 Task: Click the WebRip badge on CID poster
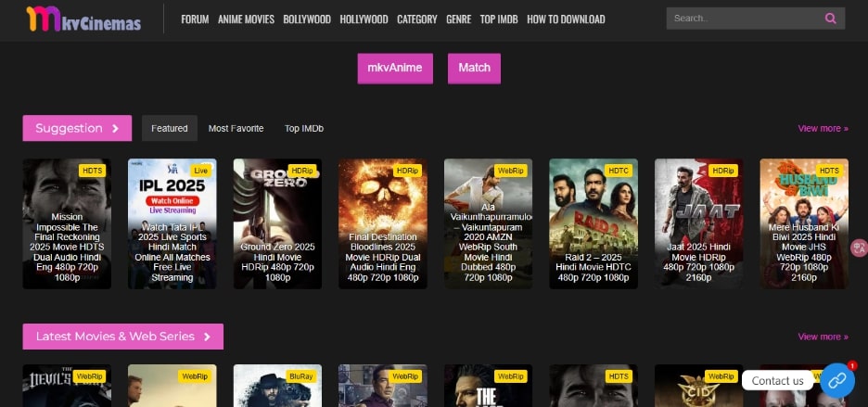tap(721, 376)
